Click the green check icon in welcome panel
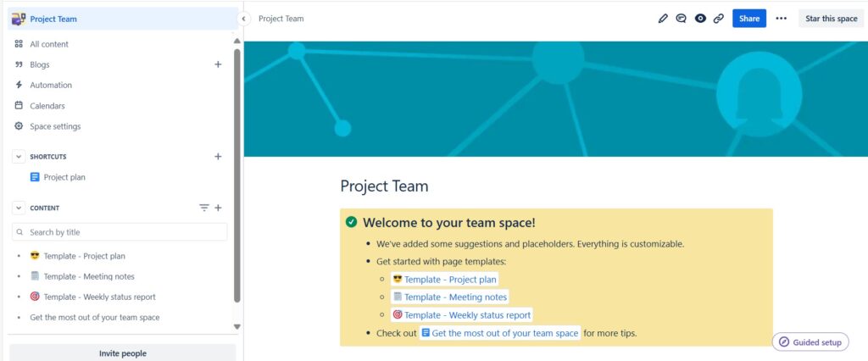 click(x=351, y=222)
